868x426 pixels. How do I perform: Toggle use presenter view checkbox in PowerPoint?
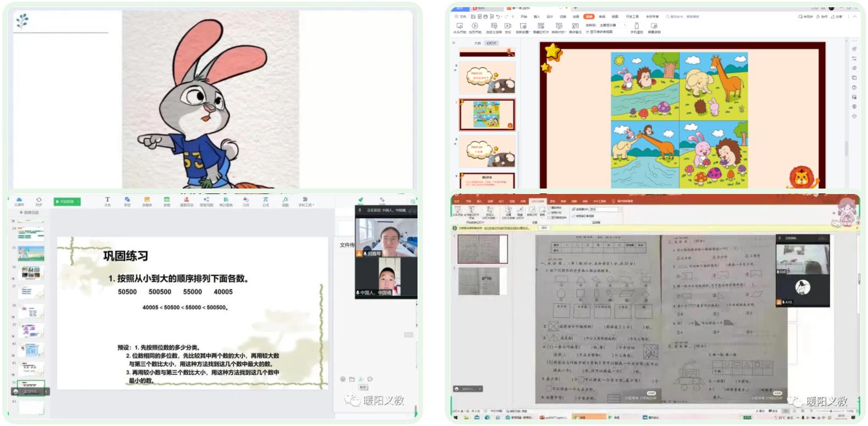pos(574,215)
